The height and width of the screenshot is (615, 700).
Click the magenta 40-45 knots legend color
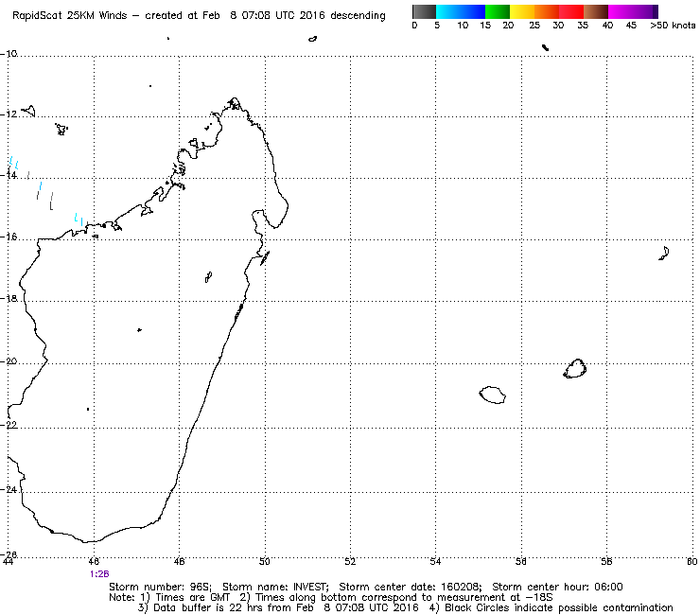pos(621,11)
